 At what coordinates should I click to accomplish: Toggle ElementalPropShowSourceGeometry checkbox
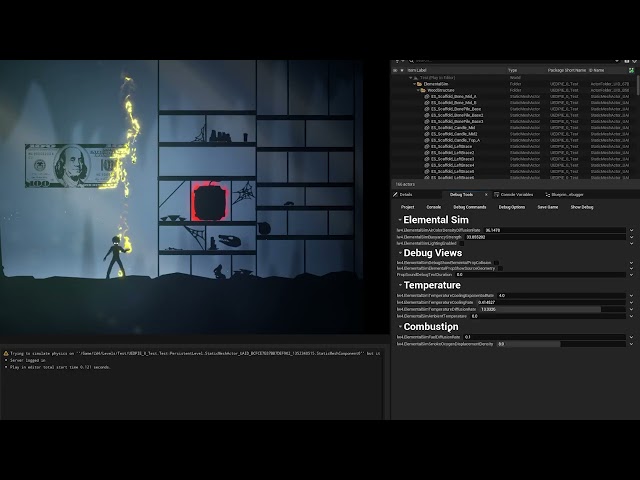[500, 269]
